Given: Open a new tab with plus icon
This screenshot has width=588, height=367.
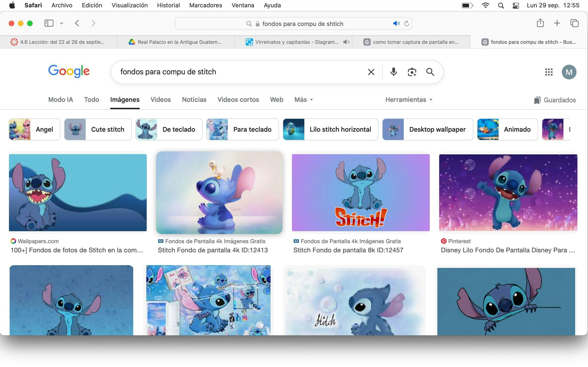Looking at the screenshot, I should [557, 23].
